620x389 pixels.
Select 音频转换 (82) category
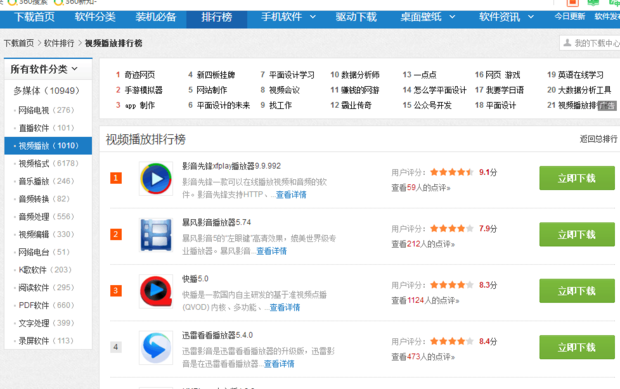44,199
